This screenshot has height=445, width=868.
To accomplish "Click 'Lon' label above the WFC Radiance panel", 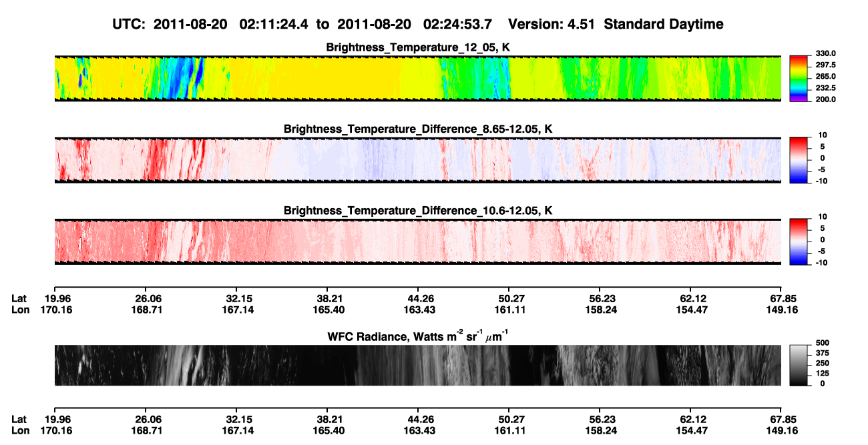I will tap(21, 310).
